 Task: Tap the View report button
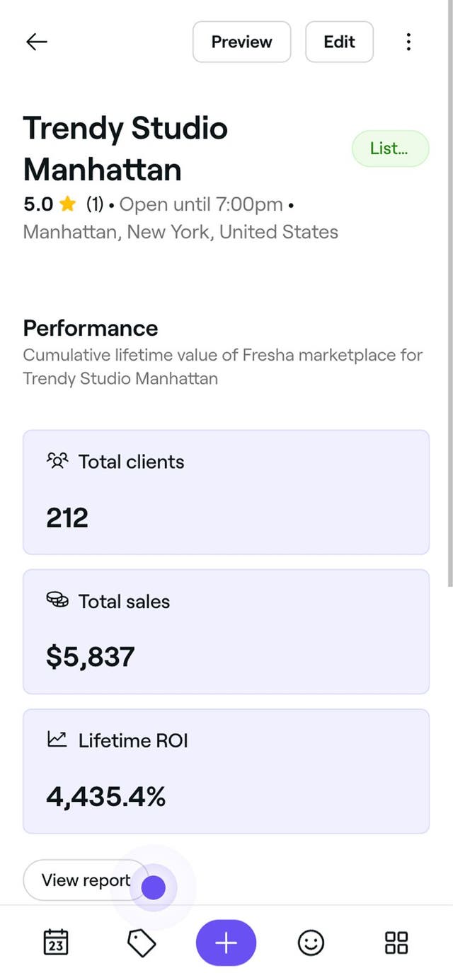(86, 880)
